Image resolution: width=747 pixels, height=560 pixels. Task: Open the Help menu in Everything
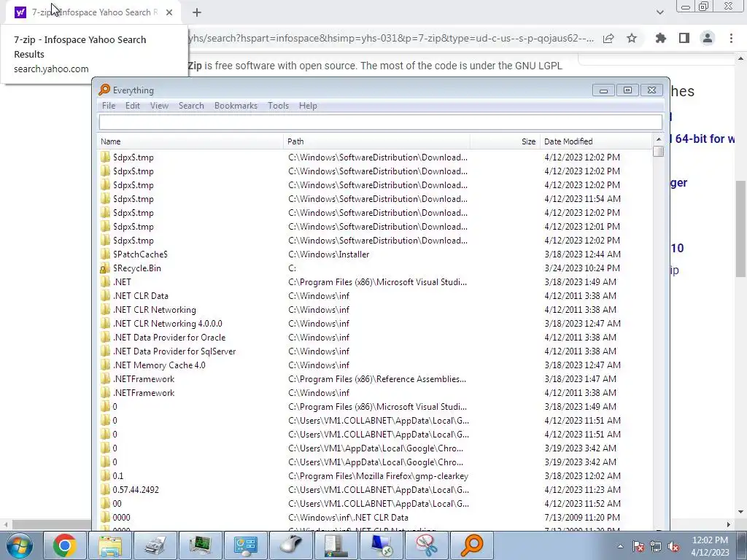point(308,106)
